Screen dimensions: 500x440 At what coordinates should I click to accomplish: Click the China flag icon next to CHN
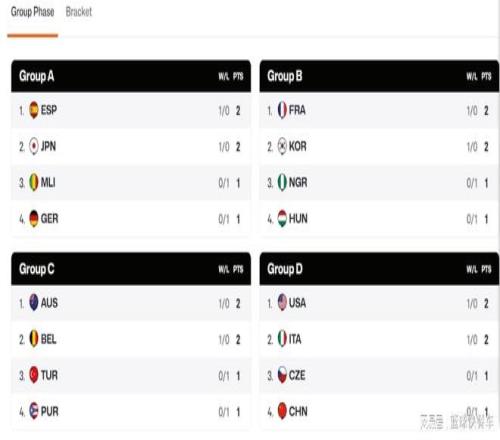click(282, 411)
